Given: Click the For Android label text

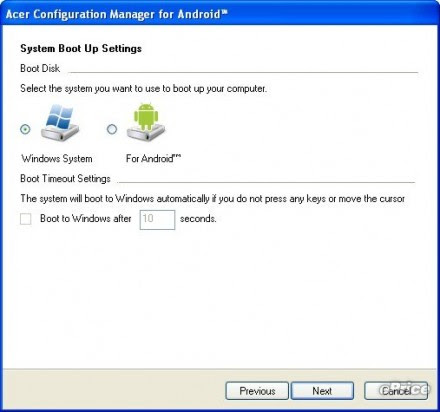Looking at the screenshot, I should [x=153, y=159].
